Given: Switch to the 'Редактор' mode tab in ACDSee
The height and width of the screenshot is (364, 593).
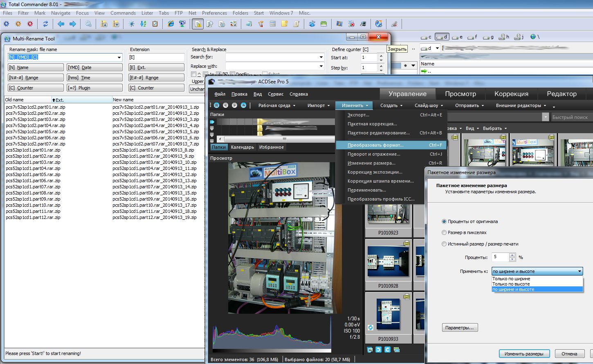Looking at the screenshot, I should (562, 94).
